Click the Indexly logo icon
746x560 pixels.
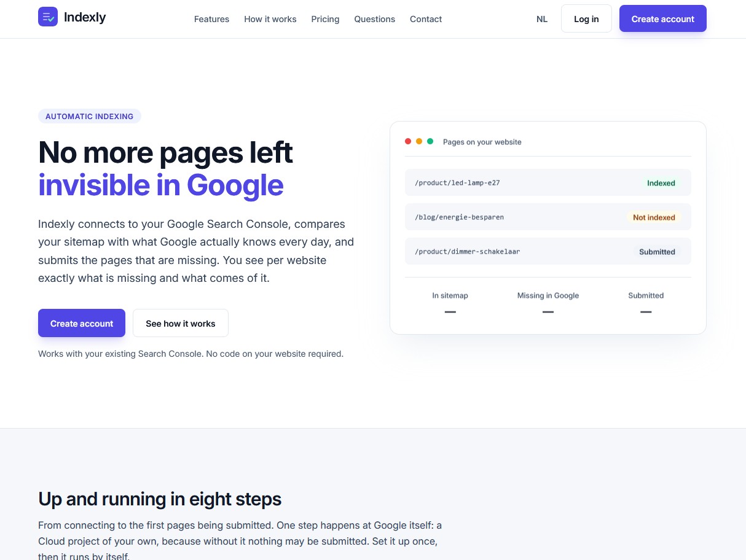tap(48, 17)
